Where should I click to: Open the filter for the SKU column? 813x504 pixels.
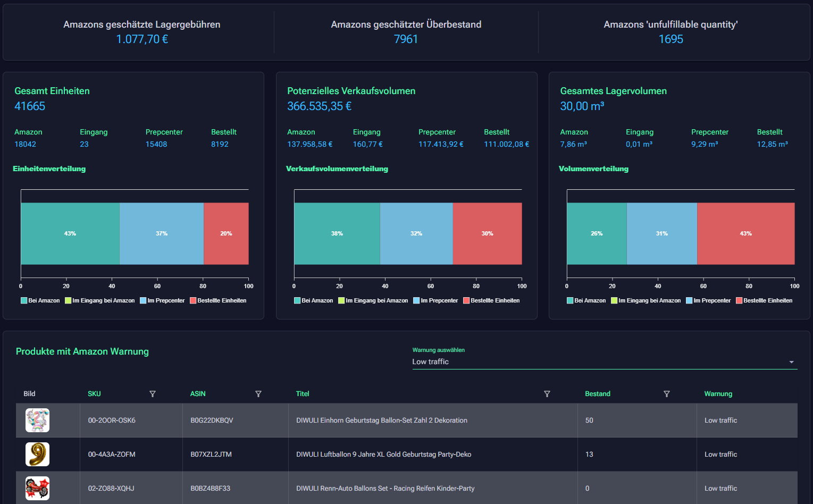click(153, 393)
